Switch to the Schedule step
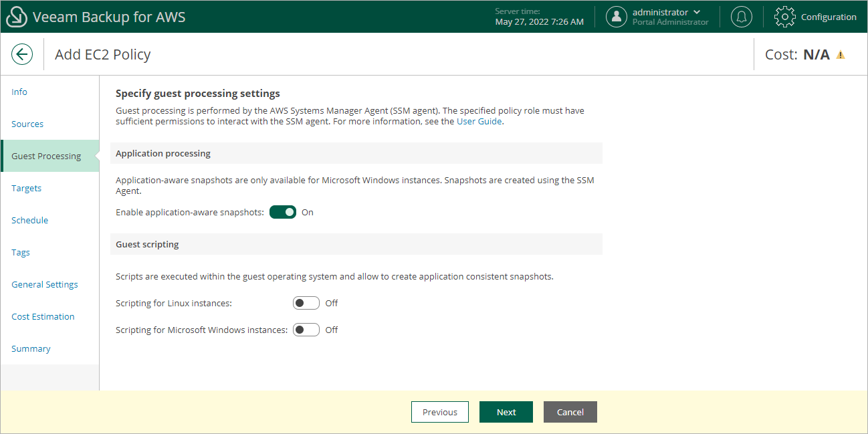The width and height of the screenshot is (868, 434). coord(30,220)
